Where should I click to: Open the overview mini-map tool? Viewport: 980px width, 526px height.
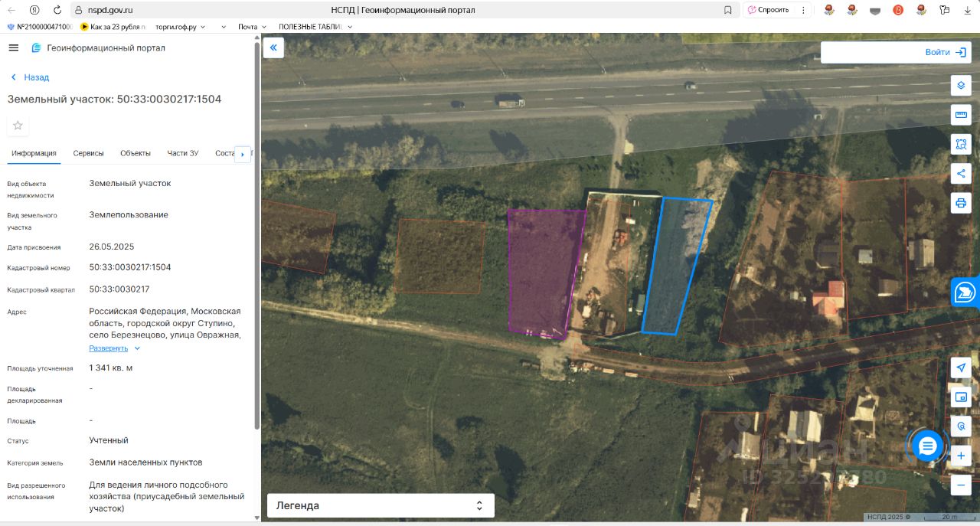click(961, 397)
